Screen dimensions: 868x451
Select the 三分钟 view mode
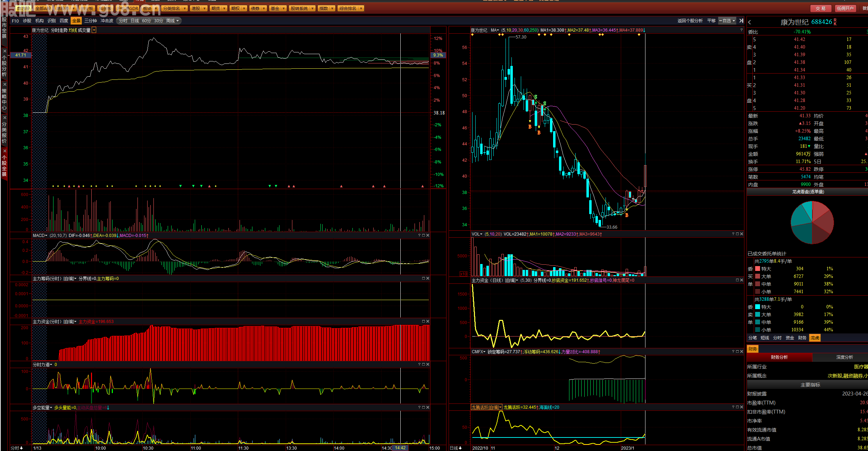point(91,21)
